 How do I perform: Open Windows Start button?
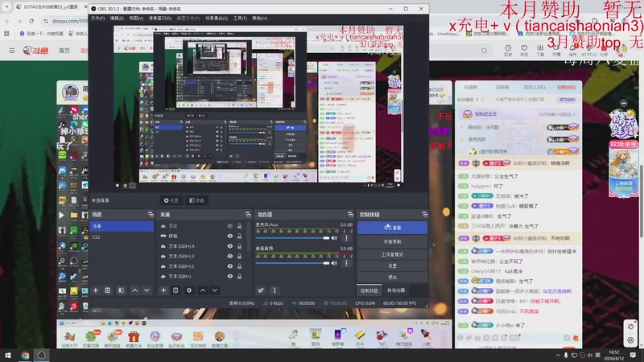click(7, 355)
